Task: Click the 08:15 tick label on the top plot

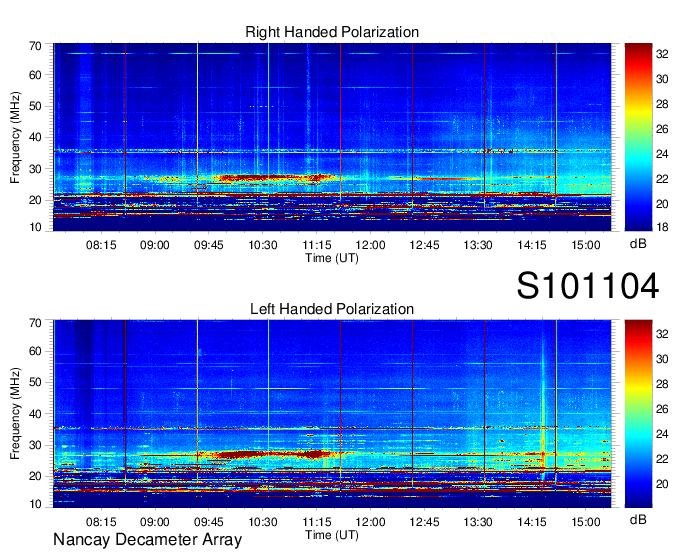Action: (x=101, y=245)
